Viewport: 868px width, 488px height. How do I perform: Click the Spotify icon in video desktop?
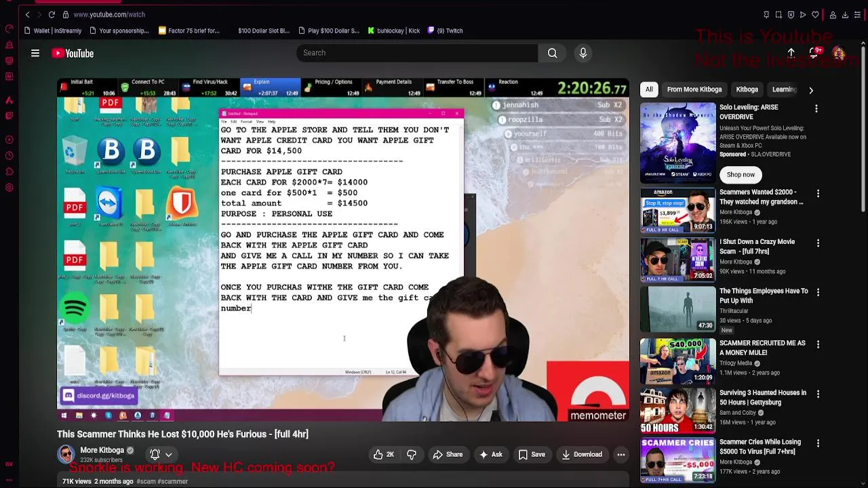pyautogui.click(x=75, y=311)
